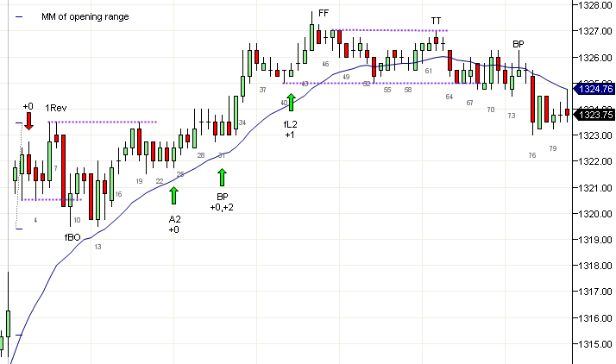Click bar number 55 label
Screen dimensions: 616x364
(387, 90)
